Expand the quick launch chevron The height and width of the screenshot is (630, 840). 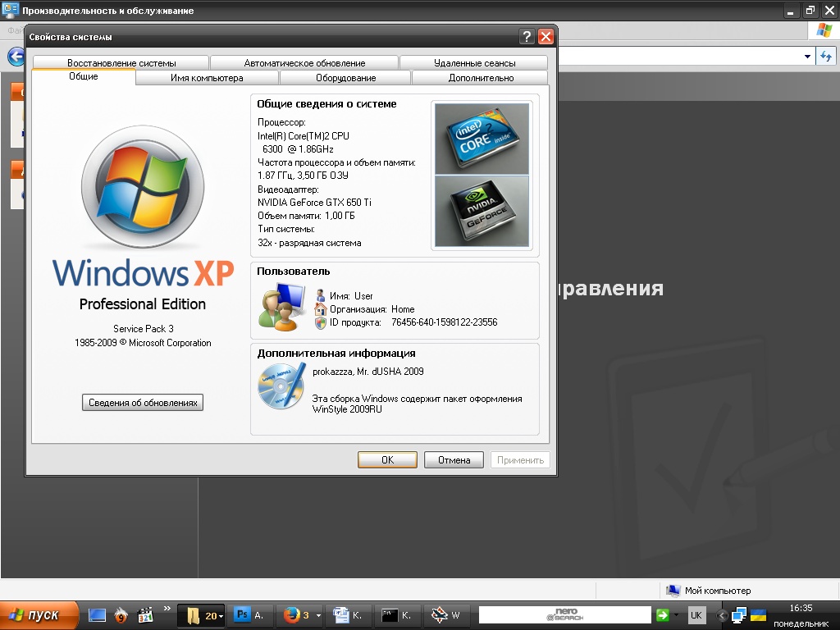click(x=167, y=609)
